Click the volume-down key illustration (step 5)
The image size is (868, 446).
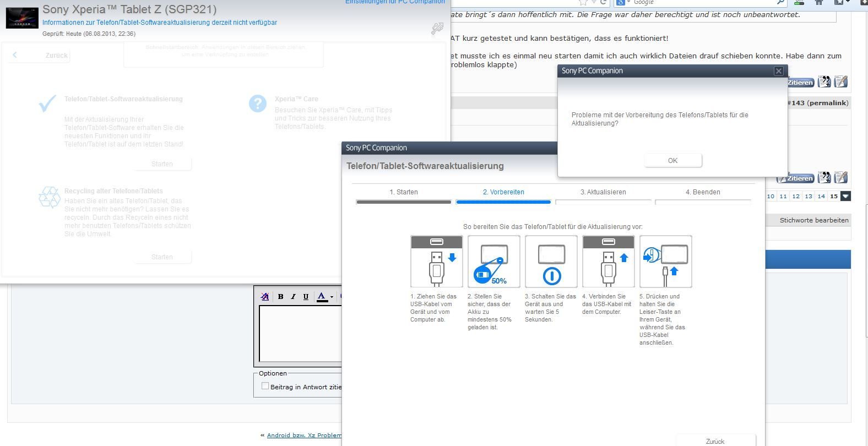[x=666, y=262]
